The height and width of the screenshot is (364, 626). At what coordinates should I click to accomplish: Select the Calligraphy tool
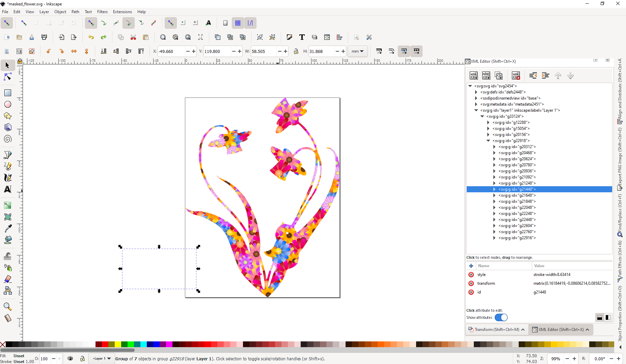click(x=7, y=178)
